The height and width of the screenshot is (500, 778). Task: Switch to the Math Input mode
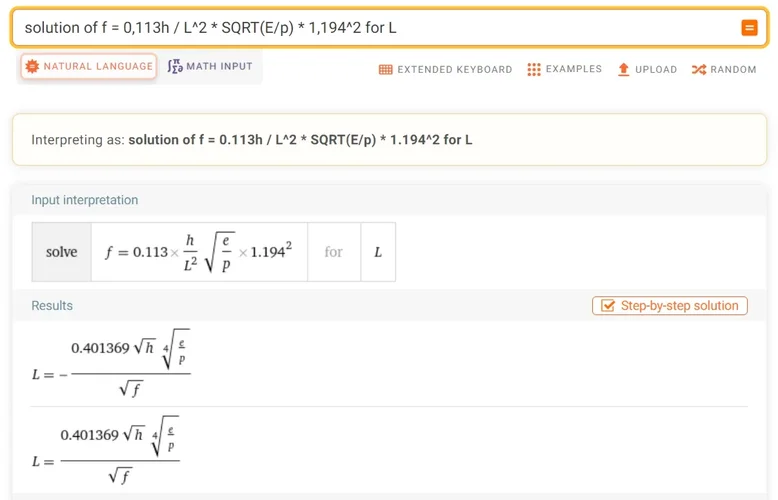218,67
